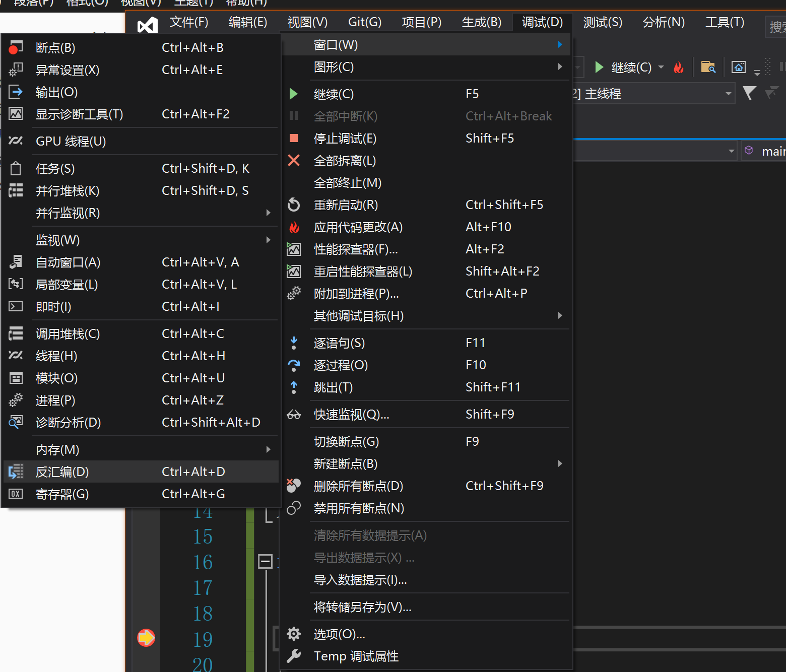Click the Options (选项) gear icon
This screenshot has width=786, height=672.
(x=294, y=634)
